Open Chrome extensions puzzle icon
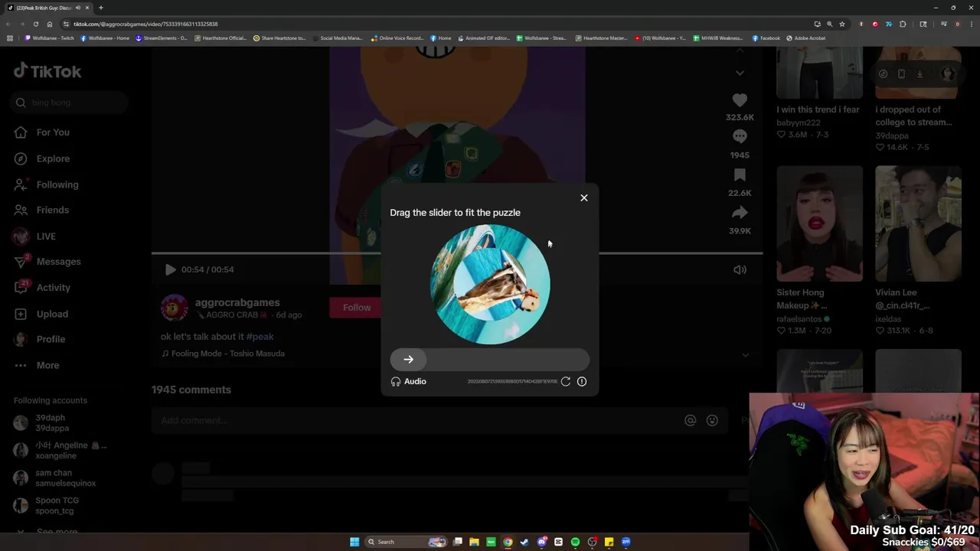980x551 pixels. tap(903, 24)
